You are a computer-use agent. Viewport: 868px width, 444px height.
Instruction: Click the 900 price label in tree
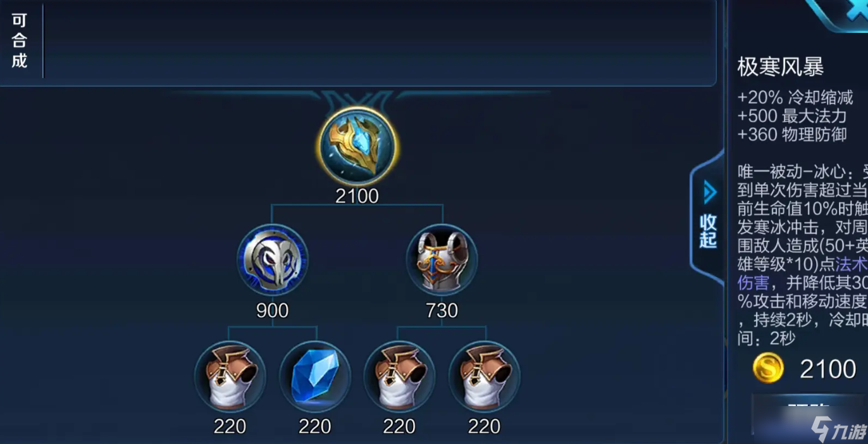click(273, 311)
